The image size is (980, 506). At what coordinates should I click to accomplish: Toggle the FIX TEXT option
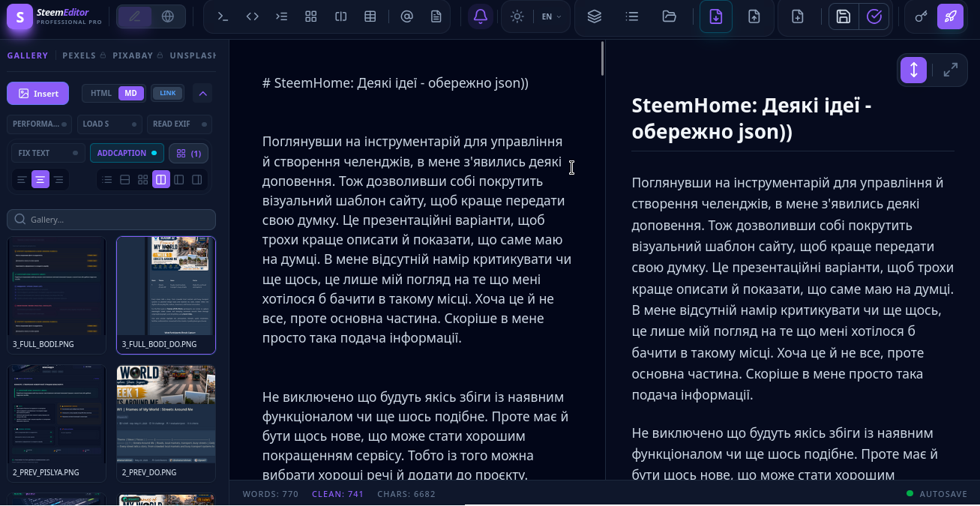48,153
